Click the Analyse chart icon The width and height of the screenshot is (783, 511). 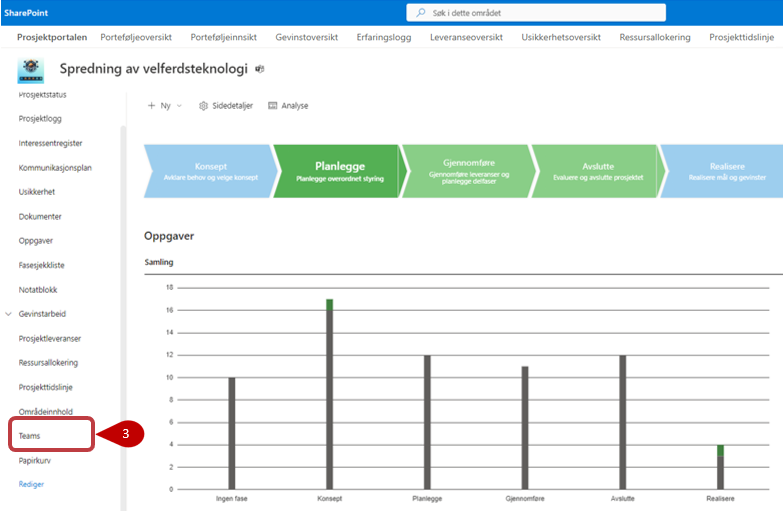272,105
